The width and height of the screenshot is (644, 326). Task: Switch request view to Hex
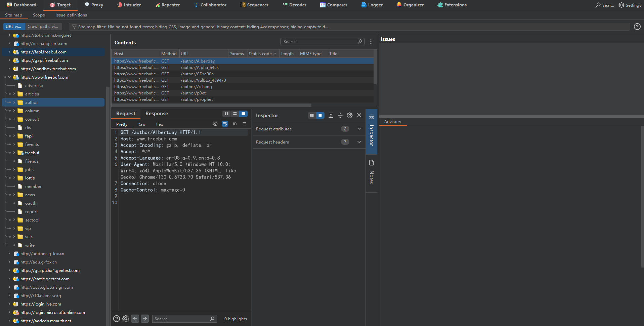click(x=159, y=124)
